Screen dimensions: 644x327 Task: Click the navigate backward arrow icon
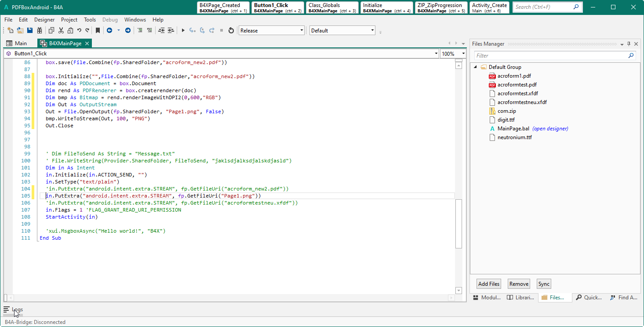pyautogui.click(x=109, y=30)
